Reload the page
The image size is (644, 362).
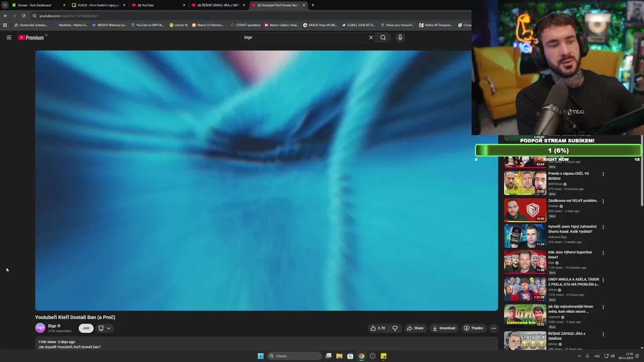tap(24, 16)
